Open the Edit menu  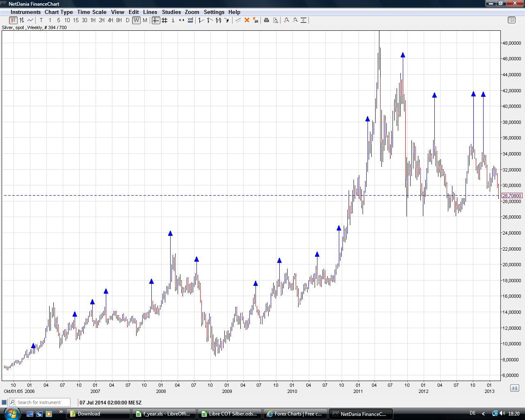click(x=134, y=12)
